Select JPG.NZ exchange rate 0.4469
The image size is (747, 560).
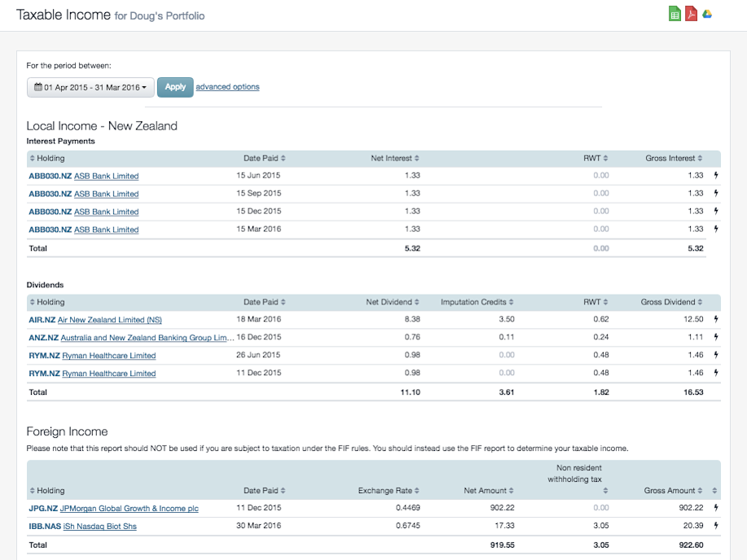(x=408, y=508)
